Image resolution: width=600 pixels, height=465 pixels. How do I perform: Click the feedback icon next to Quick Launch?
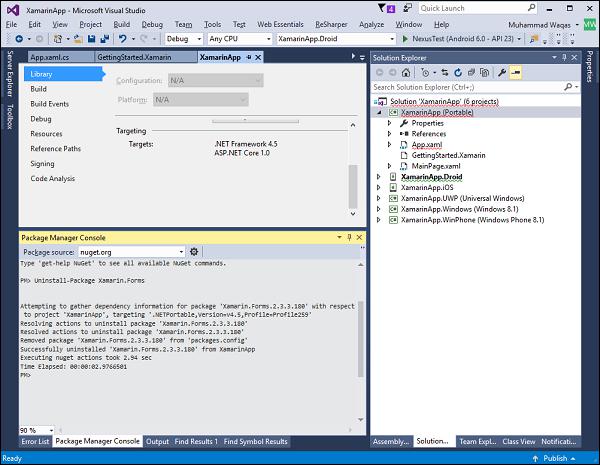pos(408,8)
